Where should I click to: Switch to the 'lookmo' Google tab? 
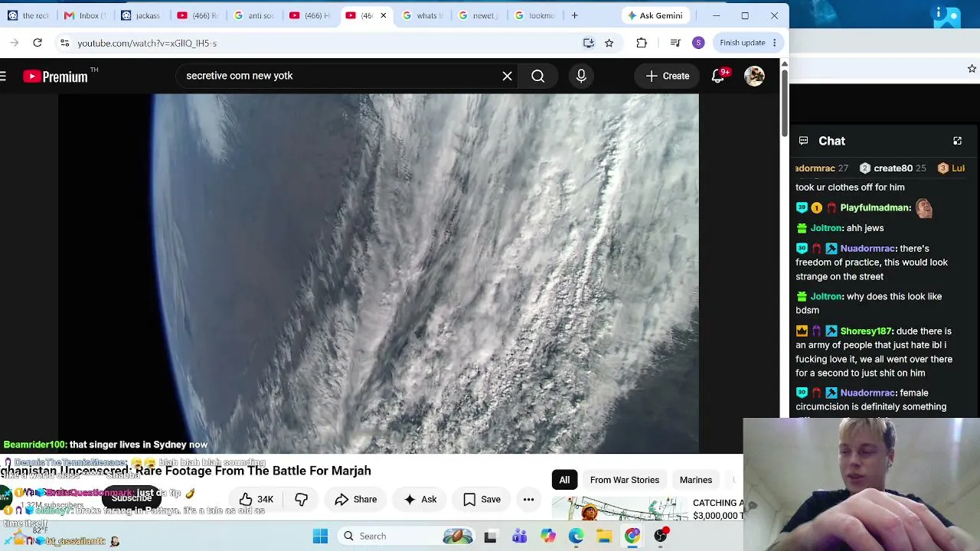click(535, 15)
